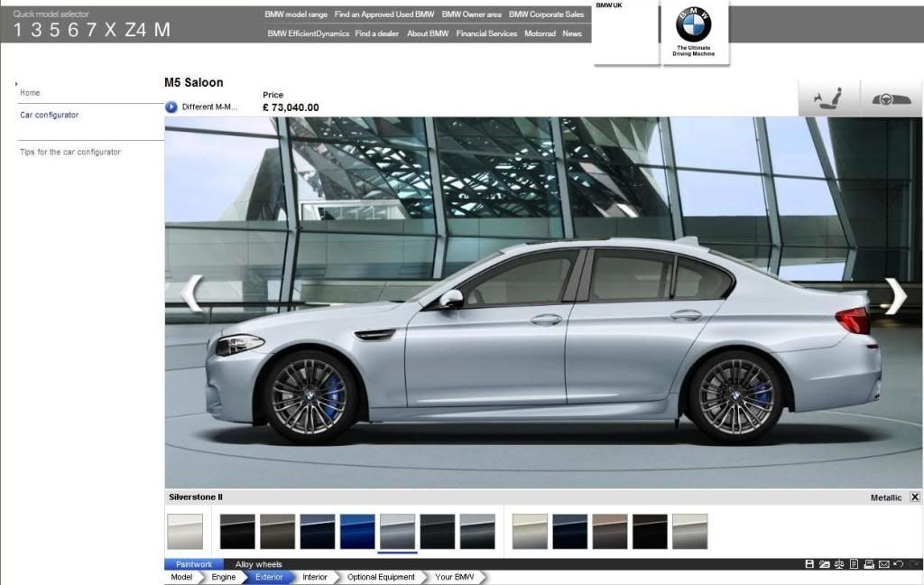Click the BMW UK tab label
924x585 pixels.
(609, 5)
